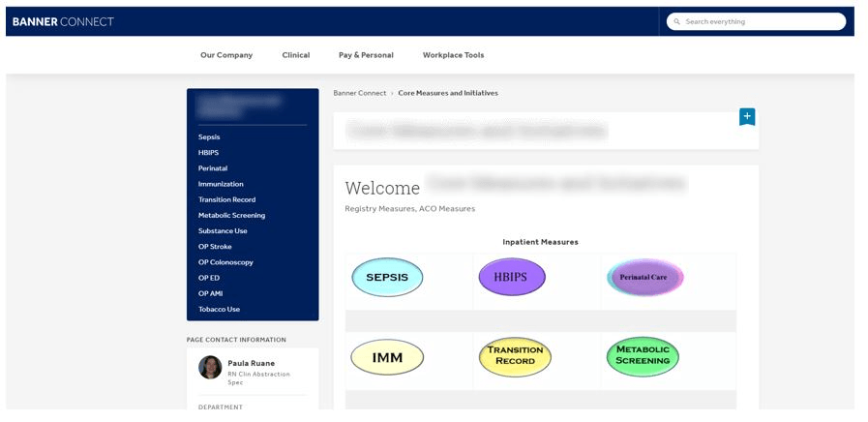This screenshot has width=868, height=422.
Task: Click RN Clin Abstraction Spec title text
Action: click(x=259, y=378)
